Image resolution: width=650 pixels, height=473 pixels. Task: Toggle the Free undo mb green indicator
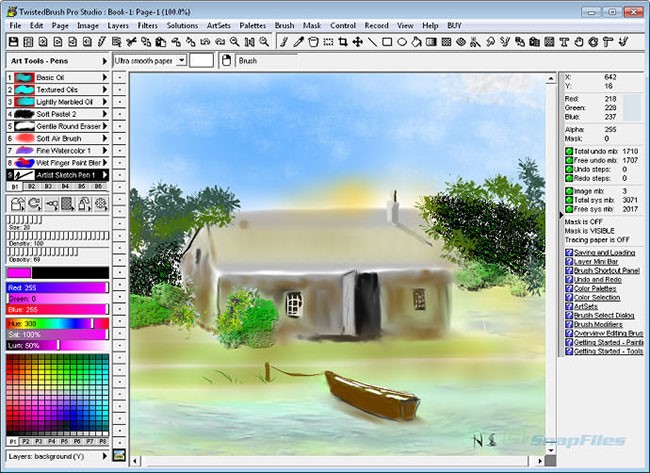(x=569, y=160)
